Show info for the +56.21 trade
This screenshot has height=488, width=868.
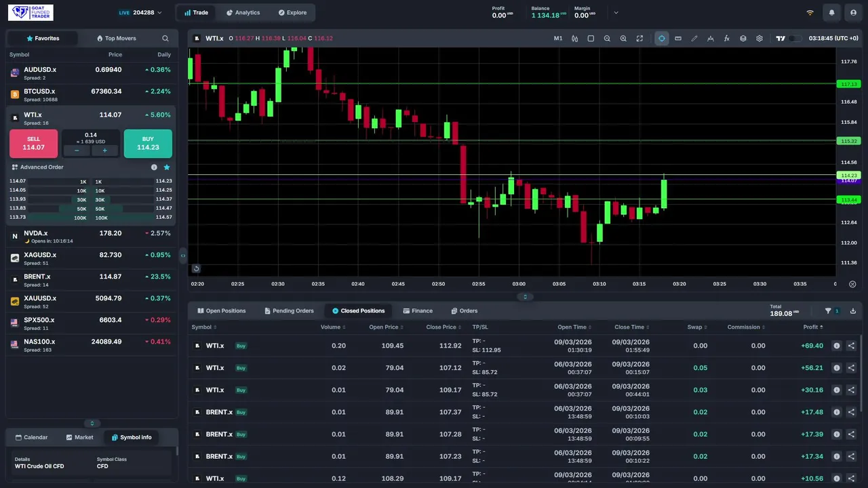coord(837,368)
